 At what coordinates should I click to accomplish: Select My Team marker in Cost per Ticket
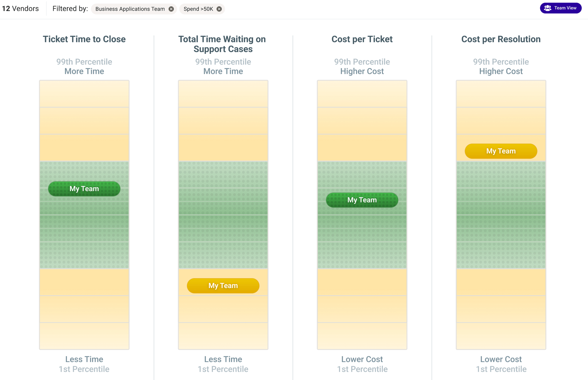362,200
